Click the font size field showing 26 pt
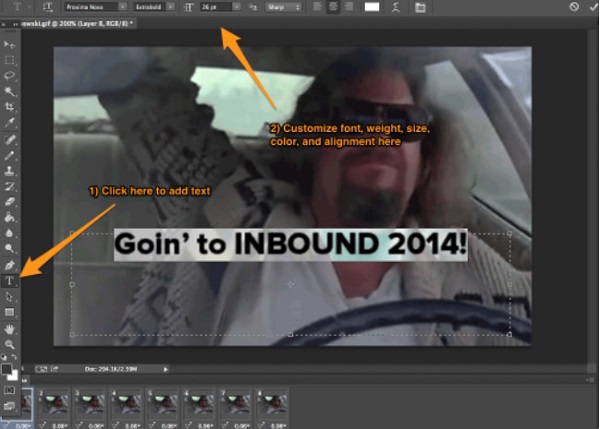The height and width of the screenshot is (429, 600). pos(217,7)
